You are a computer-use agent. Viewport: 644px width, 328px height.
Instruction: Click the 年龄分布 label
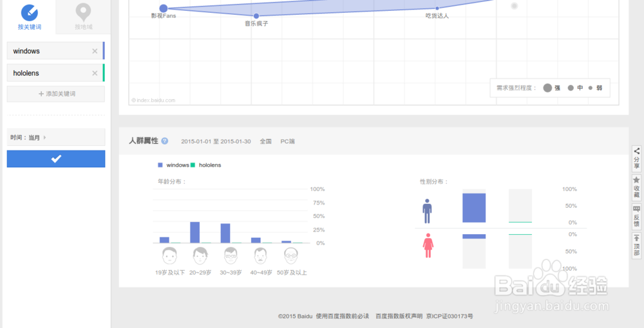172,181
